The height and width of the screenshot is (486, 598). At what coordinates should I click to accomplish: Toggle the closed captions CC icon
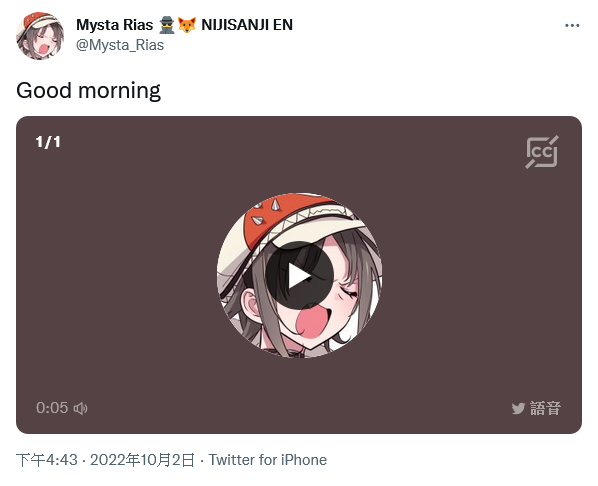pos(542,152)
